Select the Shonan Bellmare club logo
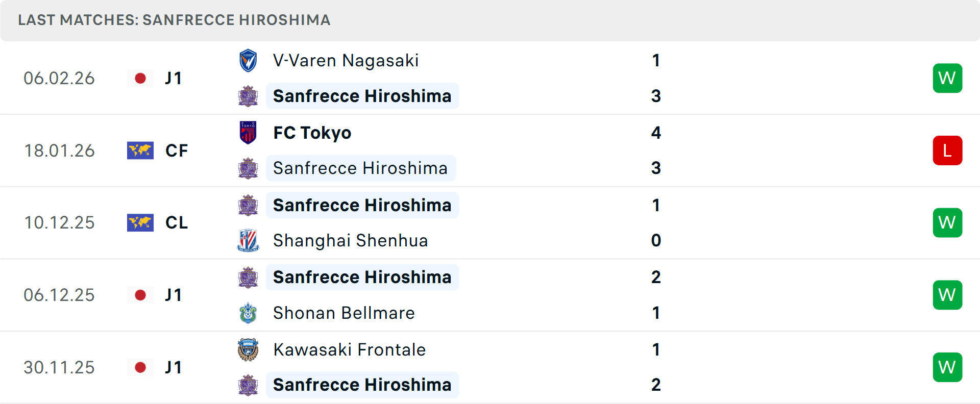The width and height of the screenshot is (980, 404). [x=248, y=313]
